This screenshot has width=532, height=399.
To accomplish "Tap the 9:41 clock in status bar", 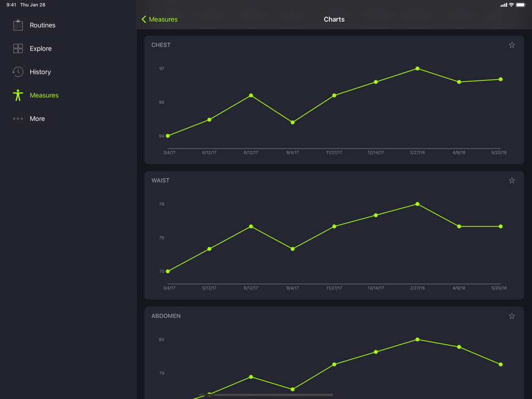I will click(x=11, y=5).
